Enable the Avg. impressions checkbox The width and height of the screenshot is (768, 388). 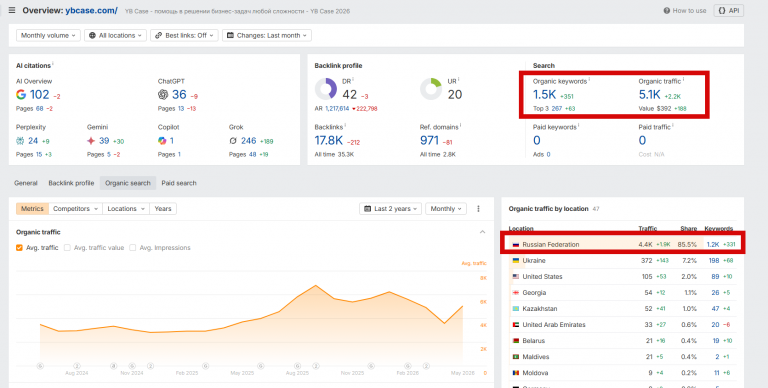click(133, 248)
